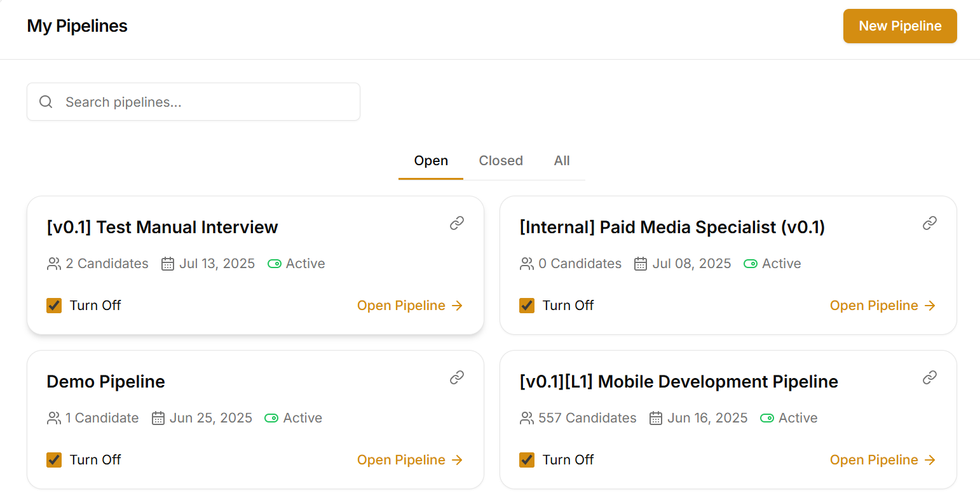Uncheck Turn Off for Test Manual Interview
Viewport: 980px width, 500px height.
(x=54, y=306)
